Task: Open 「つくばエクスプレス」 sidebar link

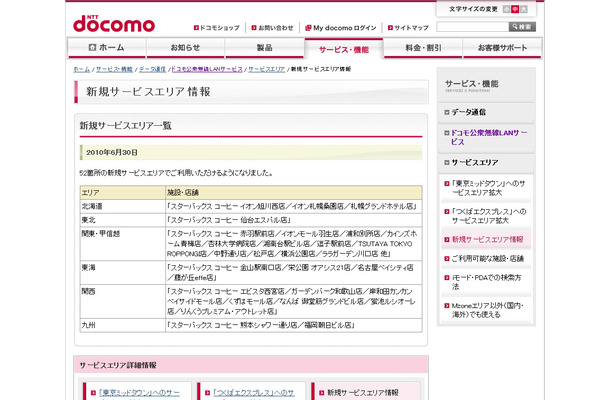Action: [x=489, y=216]
